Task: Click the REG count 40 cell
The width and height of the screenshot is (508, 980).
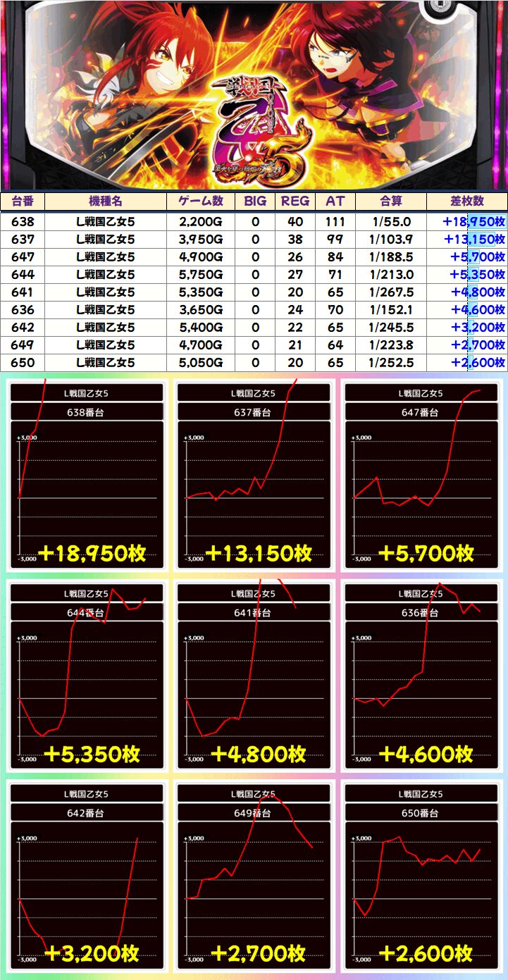Action: (x=295, y=221)
